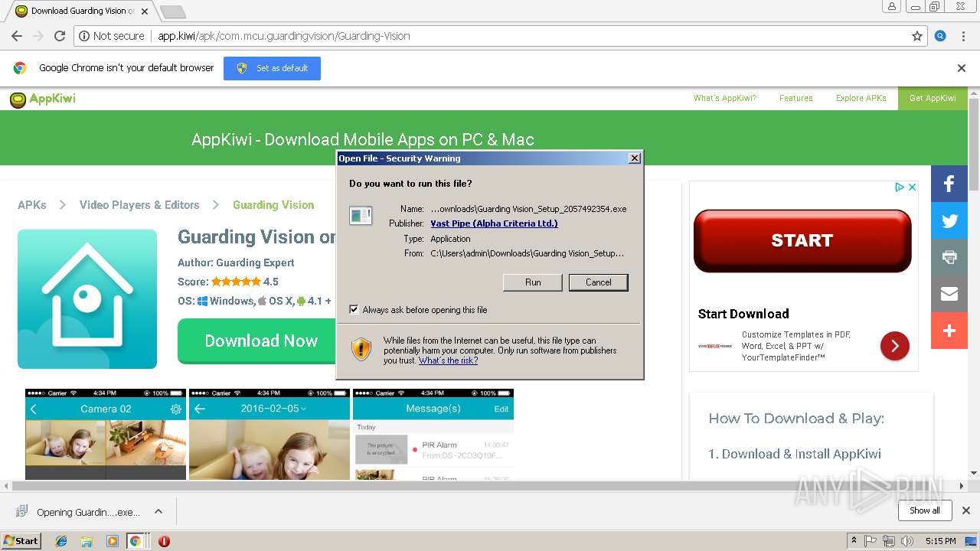Image resolution: width=980 pixels, height=551 pixels.
Task: Open Camera 02 screenshot thumbnail
Action: 106,435
